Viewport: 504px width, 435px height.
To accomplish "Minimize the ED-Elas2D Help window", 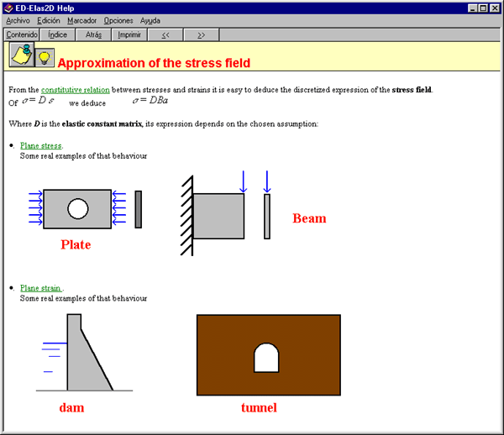I will click(x=472, y=8).
